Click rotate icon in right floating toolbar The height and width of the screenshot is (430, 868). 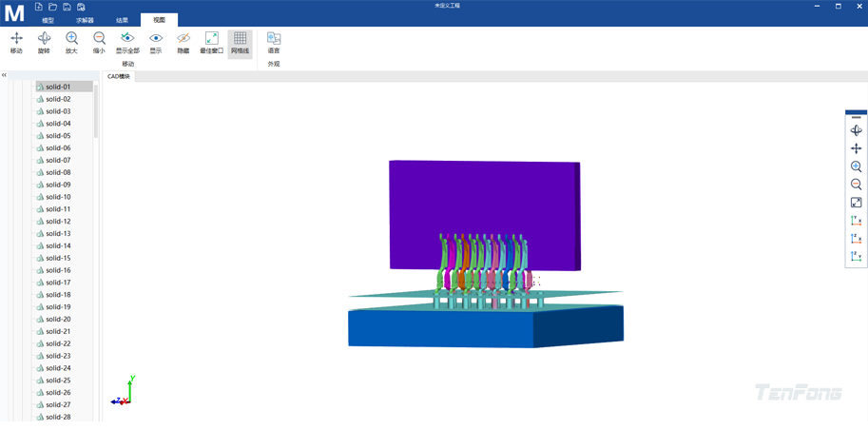pos(856,130)
